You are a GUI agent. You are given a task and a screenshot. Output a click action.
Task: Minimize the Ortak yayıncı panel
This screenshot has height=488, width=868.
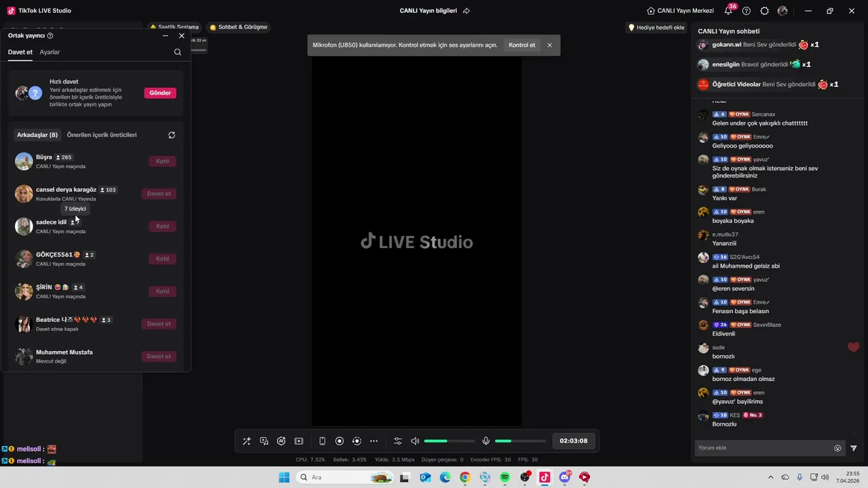pos(166,36)
